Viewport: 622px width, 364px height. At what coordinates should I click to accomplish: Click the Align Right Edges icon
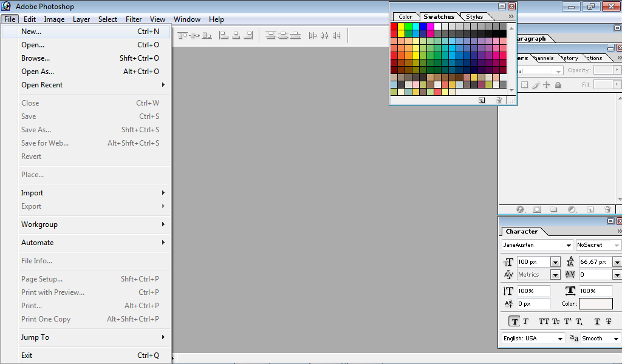[248, 36]
